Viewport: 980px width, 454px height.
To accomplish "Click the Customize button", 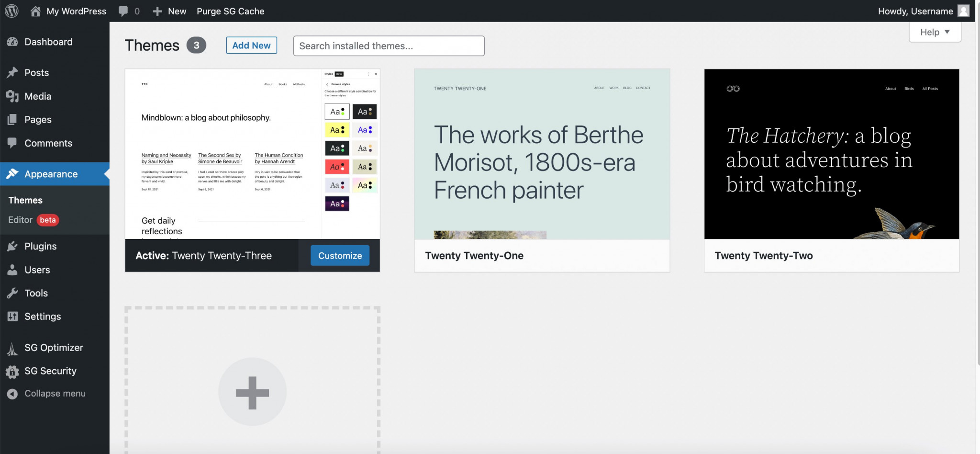I will click(340, 256).
